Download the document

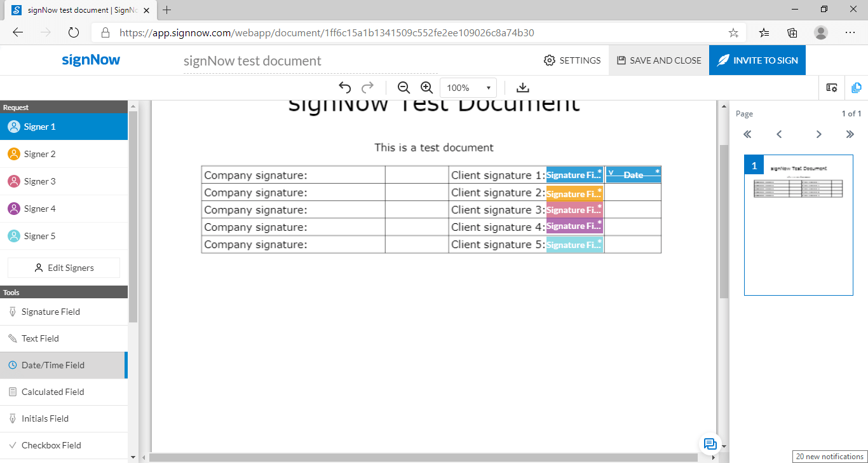(522, 88)
